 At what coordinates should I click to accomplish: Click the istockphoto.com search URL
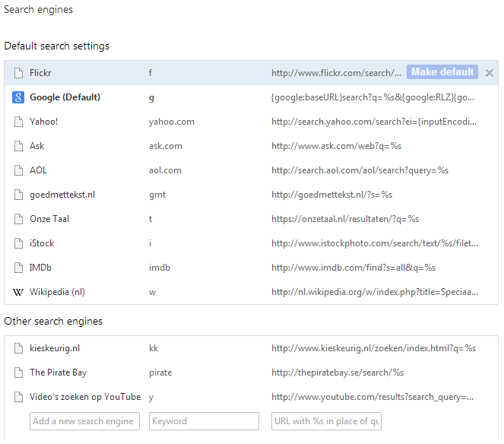point(375,243)
